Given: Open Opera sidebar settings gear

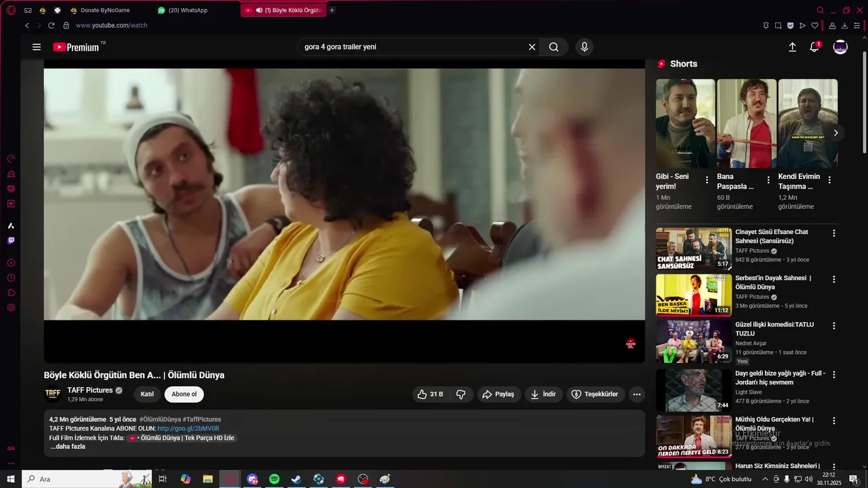Looking at the screenshot, I should [x=11, y=308].
